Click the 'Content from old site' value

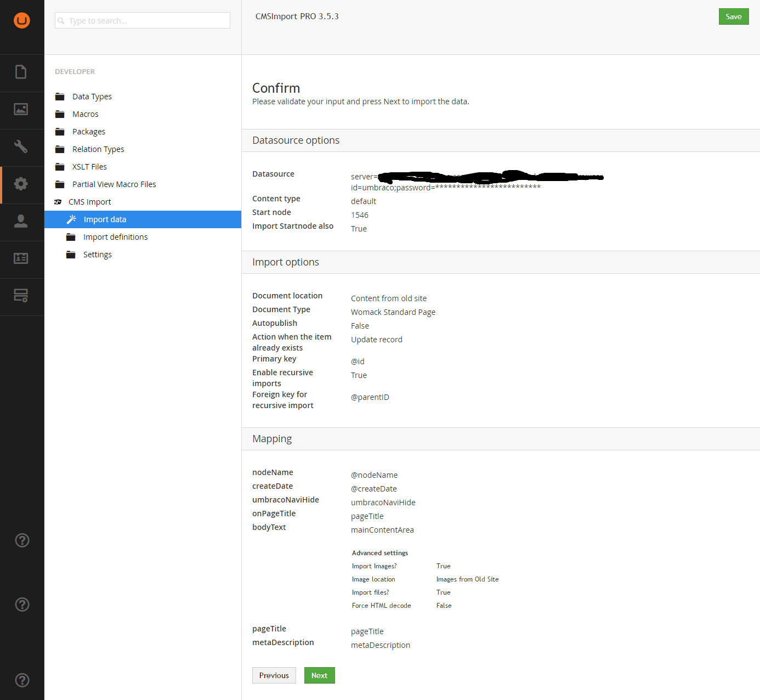tap(389, 298)
